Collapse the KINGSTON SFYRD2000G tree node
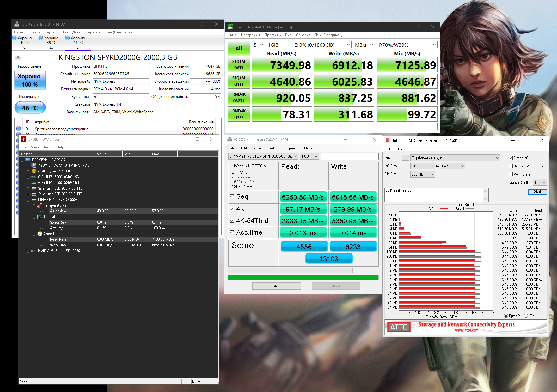The height and width of the screenshot is (392, 557). coord(28,200)
